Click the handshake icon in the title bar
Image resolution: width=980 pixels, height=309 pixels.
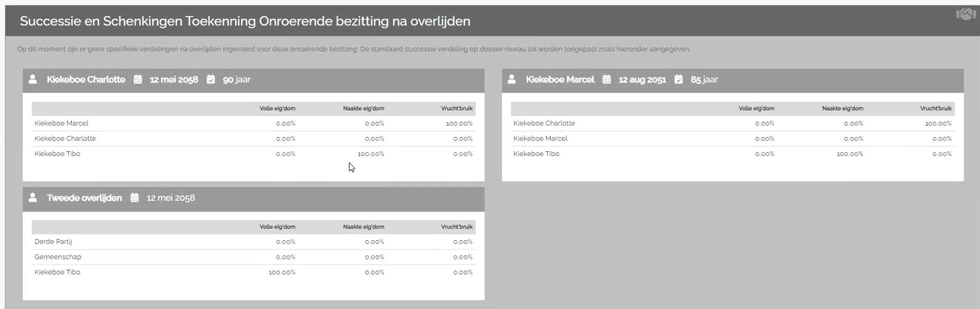[x=966, y=14]
